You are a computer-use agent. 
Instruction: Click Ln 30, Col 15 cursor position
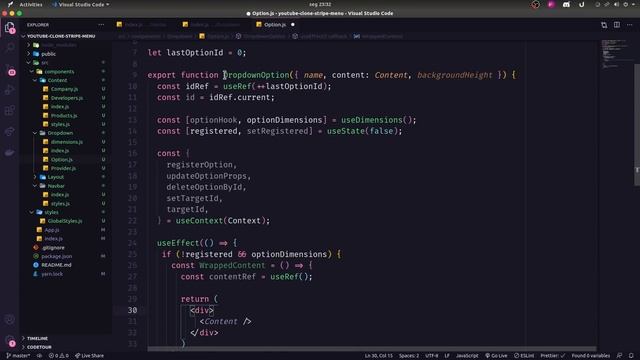[x=379, y=356]
